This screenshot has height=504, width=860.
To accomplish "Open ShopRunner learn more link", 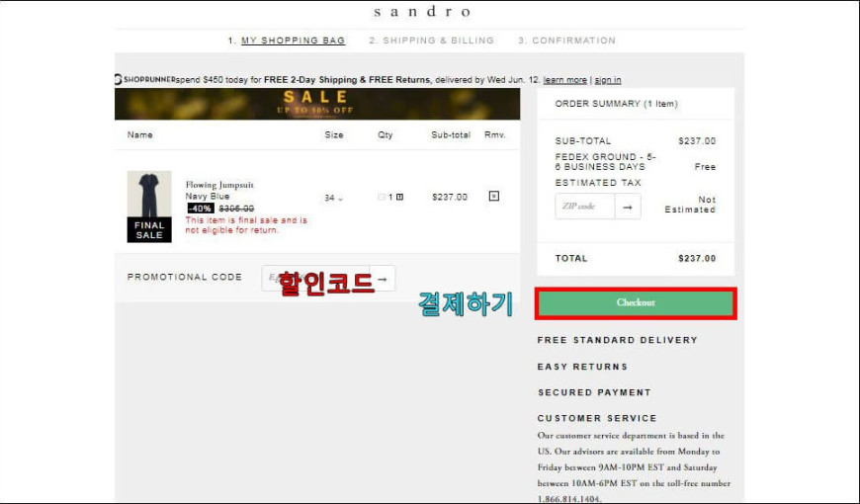I will (564, 80).
